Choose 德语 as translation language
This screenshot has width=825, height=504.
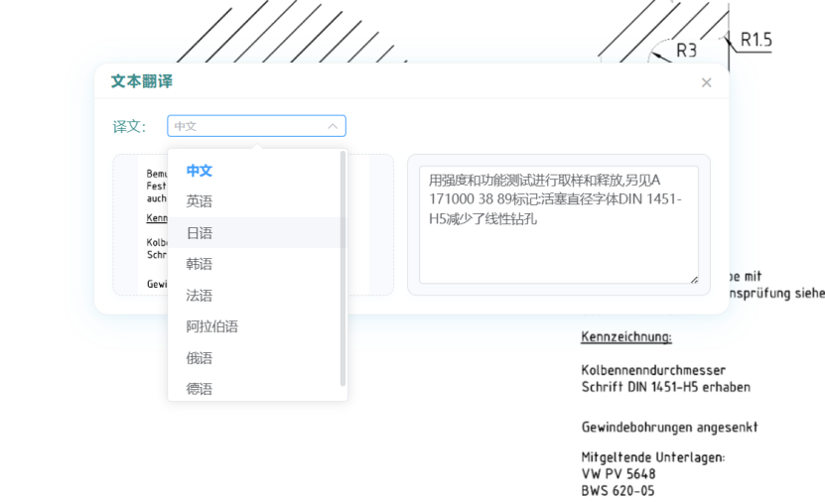click(257, 388)
